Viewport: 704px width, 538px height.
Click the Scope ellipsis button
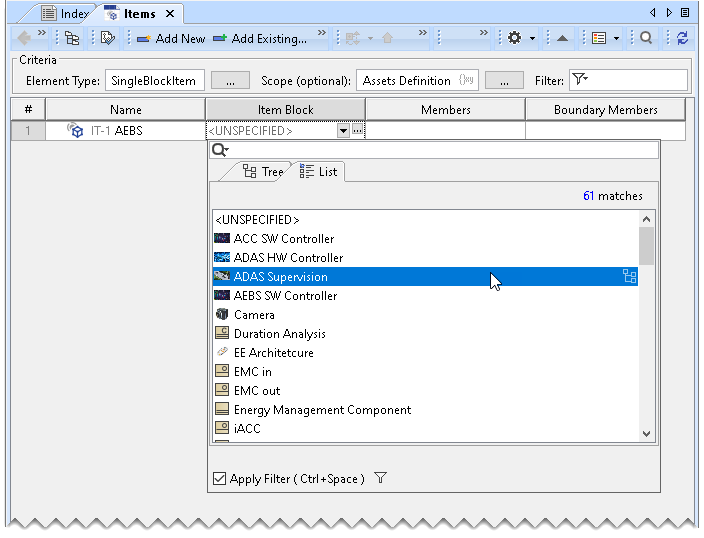(x=504, y=81)
